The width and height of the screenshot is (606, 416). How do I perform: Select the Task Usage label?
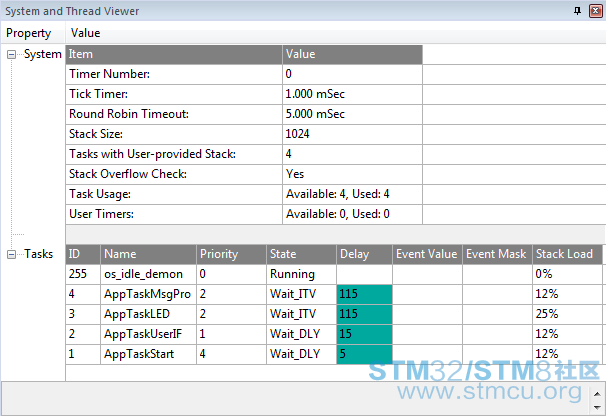point(100,194)
